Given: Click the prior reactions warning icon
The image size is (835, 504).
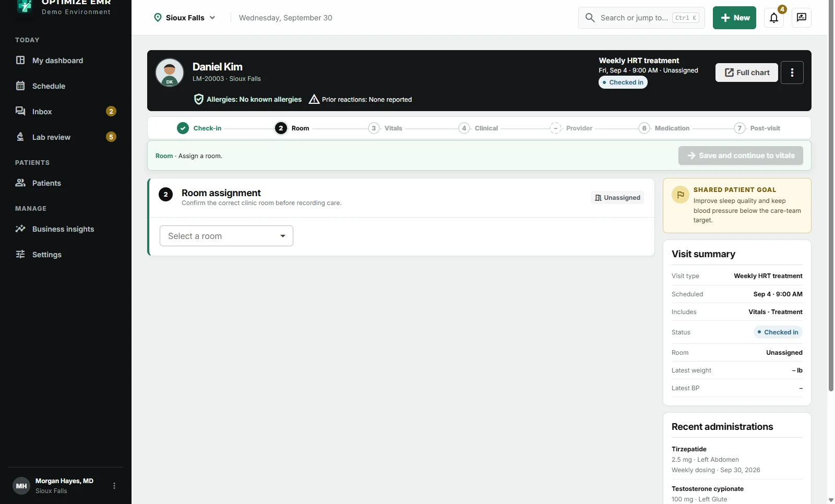Looking at the screenshot, I should (314, 99).
